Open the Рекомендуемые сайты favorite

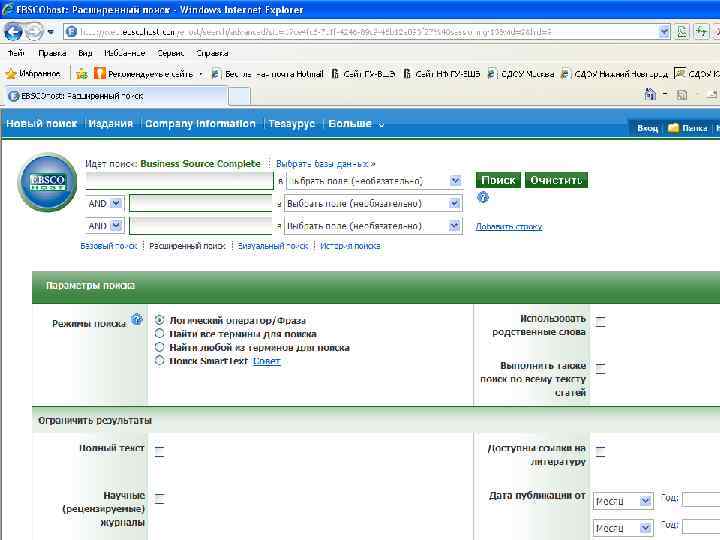click(148, 73)
